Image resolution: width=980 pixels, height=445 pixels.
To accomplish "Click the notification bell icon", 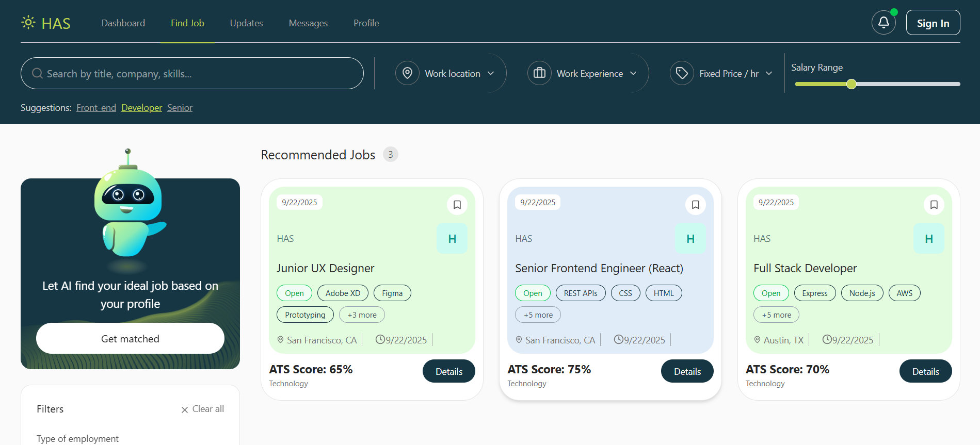I will 883,23.
